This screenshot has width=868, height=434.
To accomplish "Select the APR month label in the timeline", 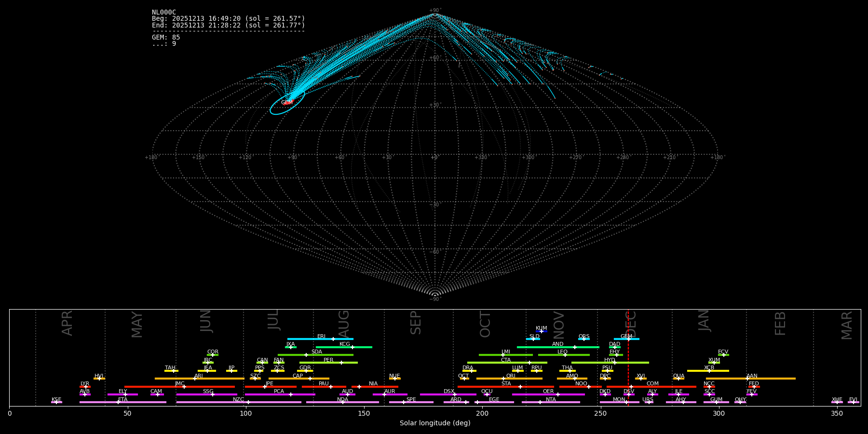I will point(67,323).
